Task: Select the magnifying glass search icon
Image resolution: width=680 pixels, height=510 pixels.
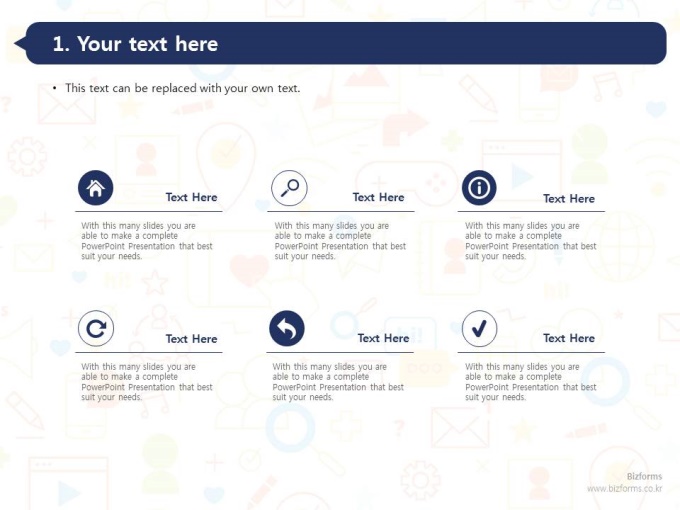Action: point(289,188)
